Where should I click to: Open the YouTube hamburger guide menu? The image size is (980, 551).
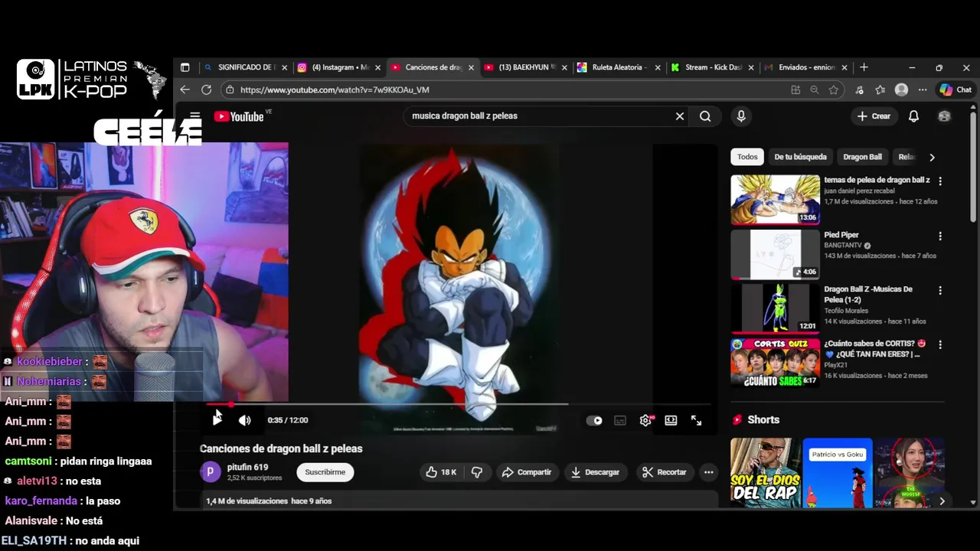click(x=195, y=116)
